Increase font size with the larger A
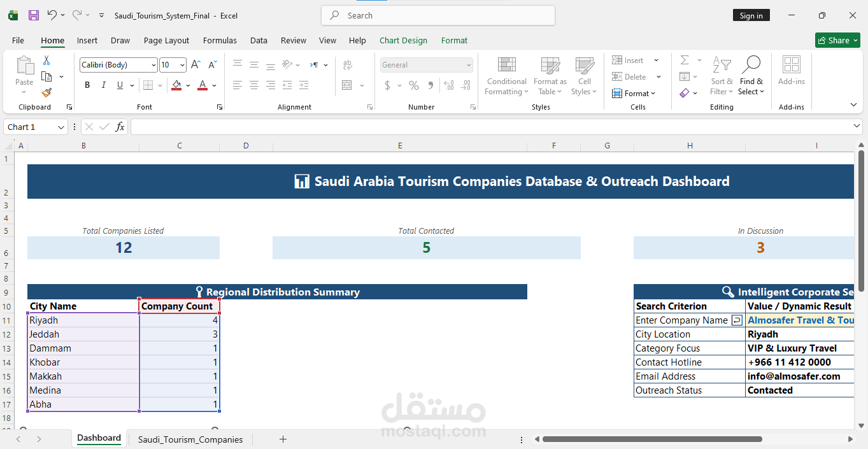 click(196, 65)
